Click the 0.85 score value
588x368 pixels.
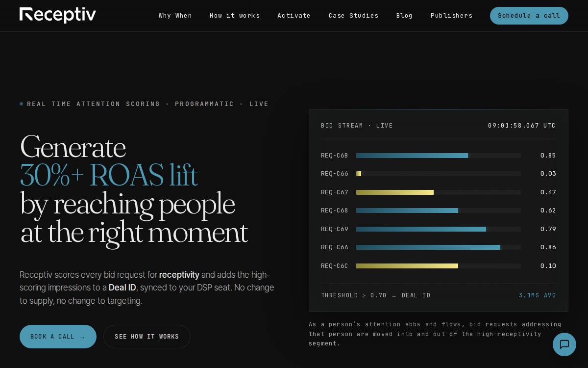(548, 156)
